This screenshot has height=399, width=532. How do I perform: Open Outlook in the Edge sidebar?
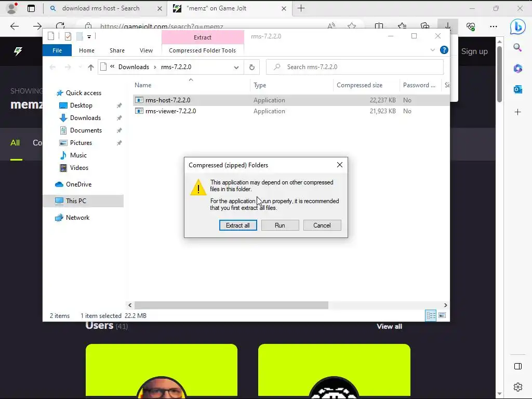click(x=518, y=89)
